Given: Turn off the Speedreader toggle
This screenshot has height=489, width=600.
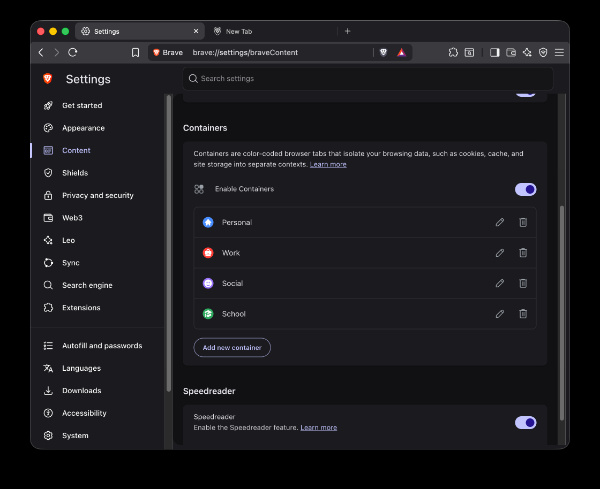Looking at the screenshot, I should tap(525, 422).
